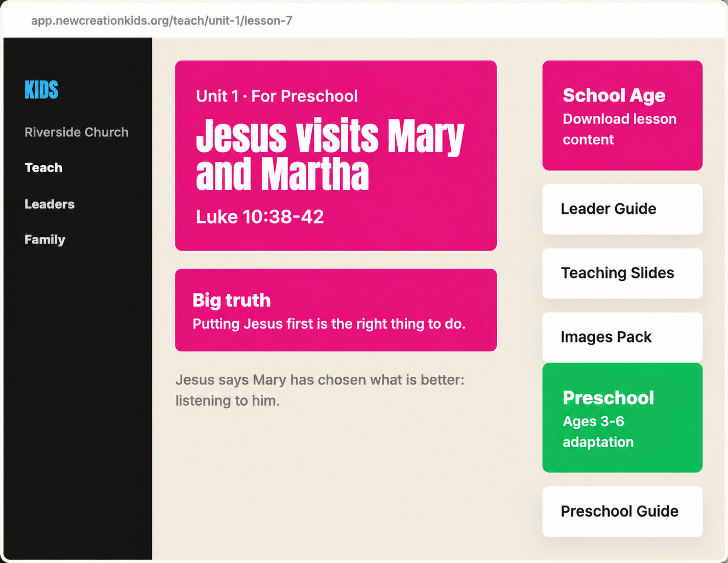Open the Teach section
The height and width of the screenshot is (563, 728).
43,167
